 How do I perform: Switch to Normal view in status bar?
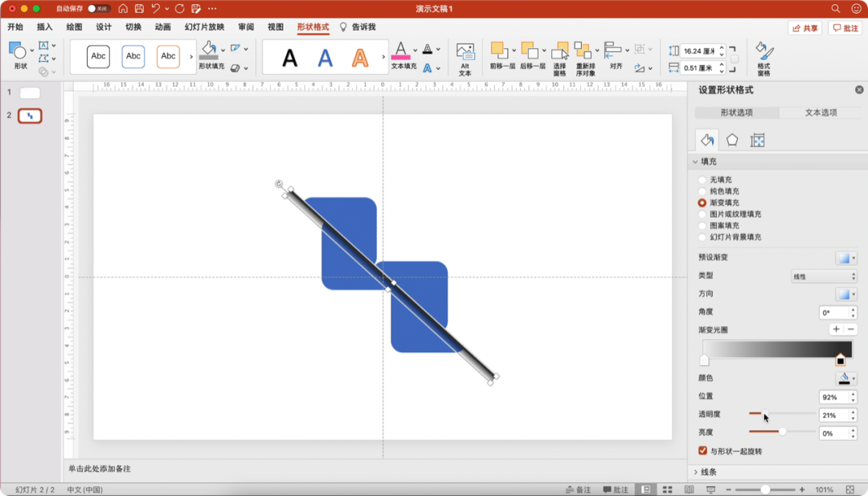(646, 490)
